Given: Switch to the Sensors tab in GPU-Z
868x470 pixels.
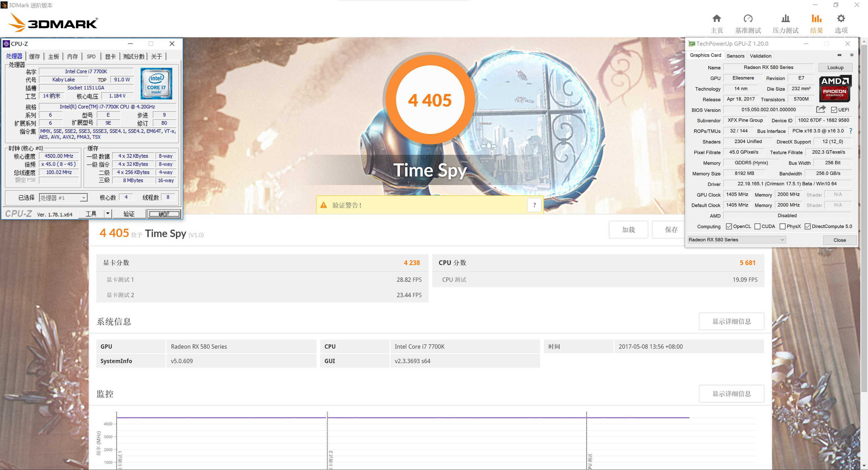Looking at the screenshot, I should (x=735, y=56).
